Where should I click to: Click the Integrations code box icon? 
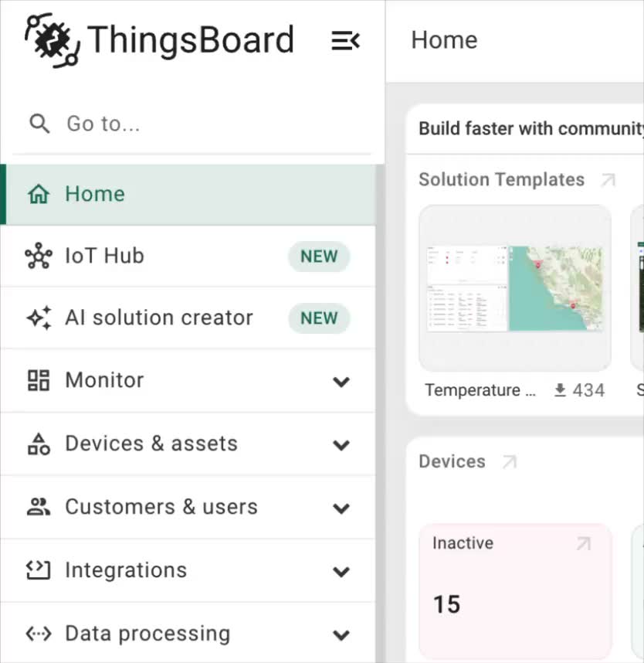tap(39, 570)
